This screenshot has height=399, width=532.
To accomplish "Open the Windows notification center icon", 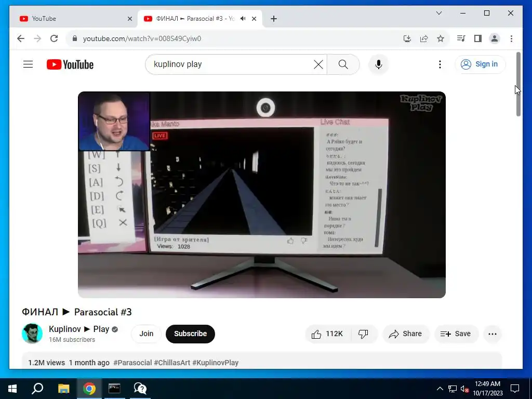I will coord(515,389).
